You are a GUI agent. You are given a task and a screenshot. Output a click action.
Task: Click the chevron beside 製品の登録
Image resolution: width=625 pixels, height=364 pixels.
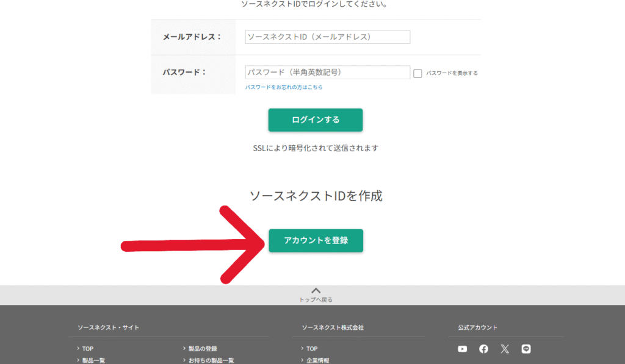pos(184,349)
